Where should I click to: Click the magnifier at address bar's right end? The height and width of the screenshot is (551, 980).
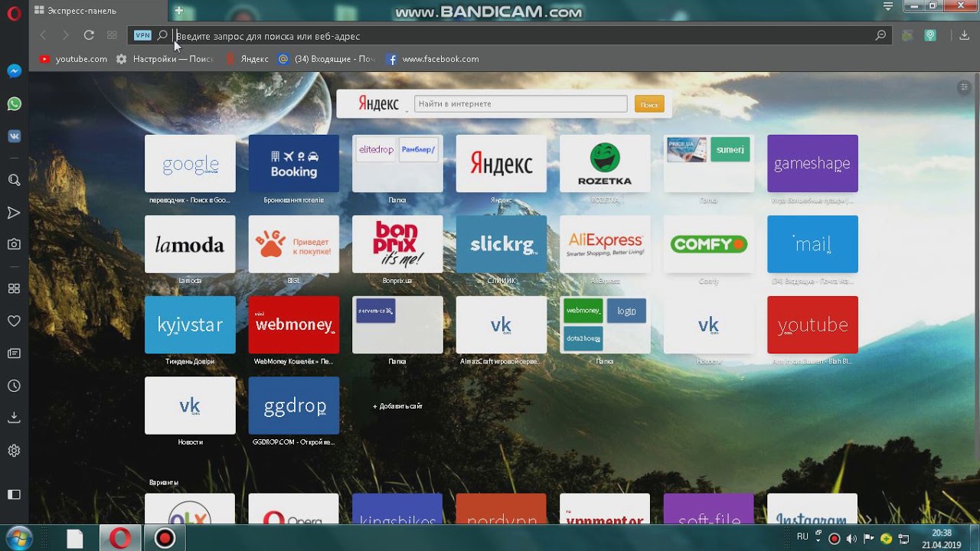pos(880,35)
